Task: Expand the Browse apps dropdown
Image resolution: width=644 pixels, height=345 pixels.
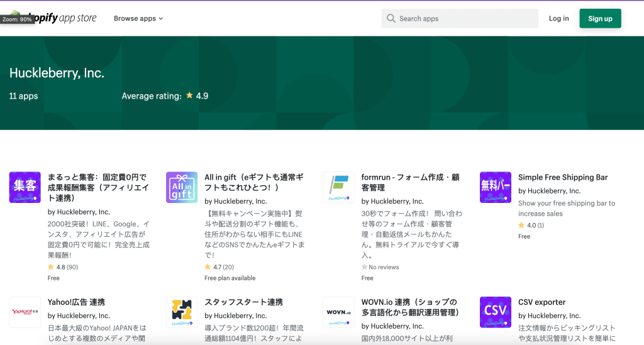Action: click(138, 18)
